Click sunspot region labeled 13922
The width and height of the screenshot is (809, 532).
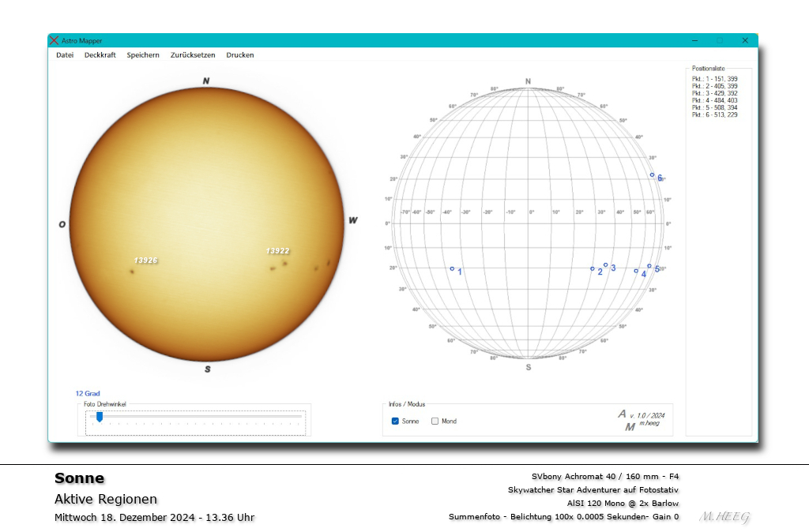(278, 251)
